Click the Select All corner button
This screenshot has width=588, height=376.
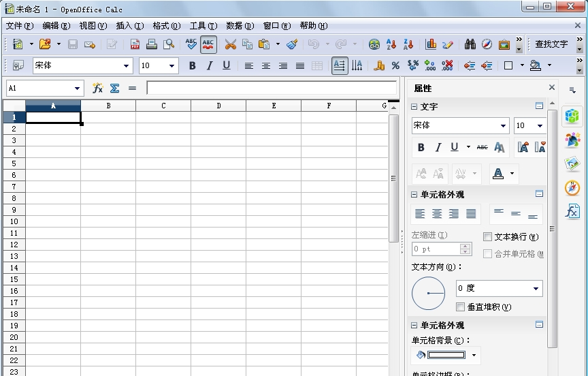[14, 106]
